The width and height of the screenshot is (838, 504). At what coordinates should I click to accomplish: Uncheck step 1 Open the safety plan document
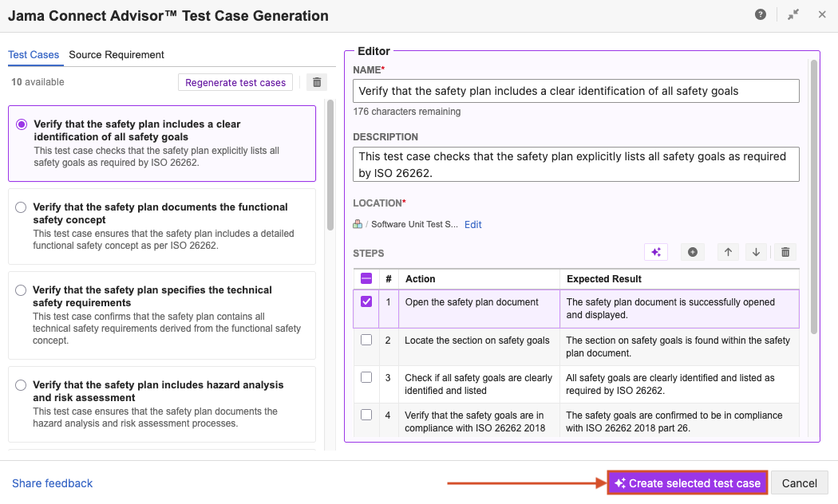pos(366,301)
